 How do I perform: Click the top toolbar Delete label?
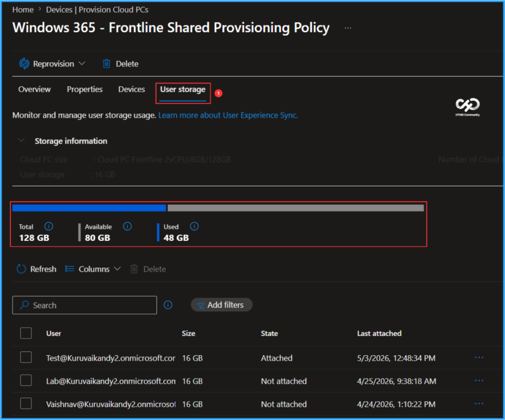(127, 64)
